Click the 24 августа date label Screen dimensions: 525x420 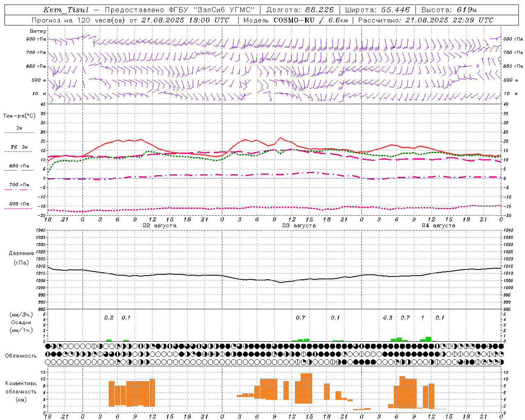coord(438,226)
